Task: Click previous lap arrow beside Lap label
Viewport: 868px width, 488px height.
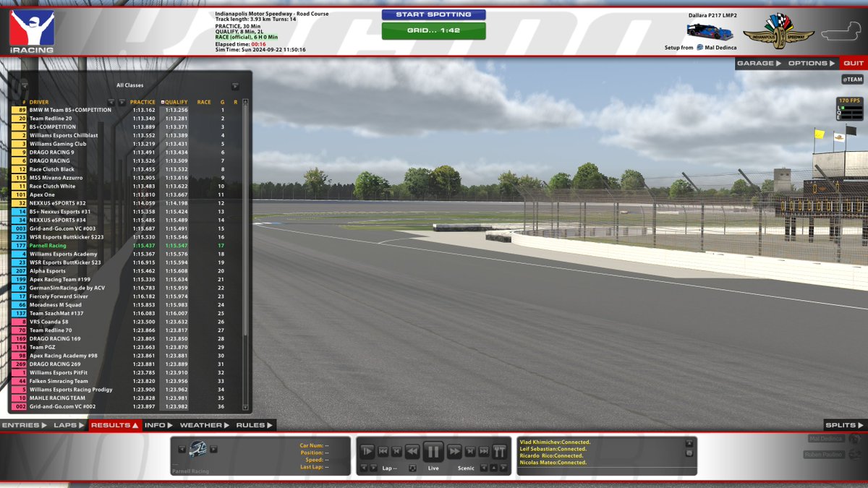Action: pyautogui.click(x=363, y=468)
